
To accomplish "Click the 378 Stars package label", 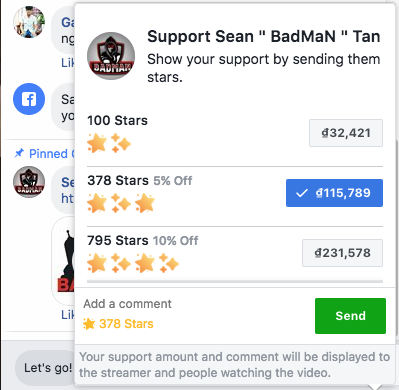I will coord(118,181).
